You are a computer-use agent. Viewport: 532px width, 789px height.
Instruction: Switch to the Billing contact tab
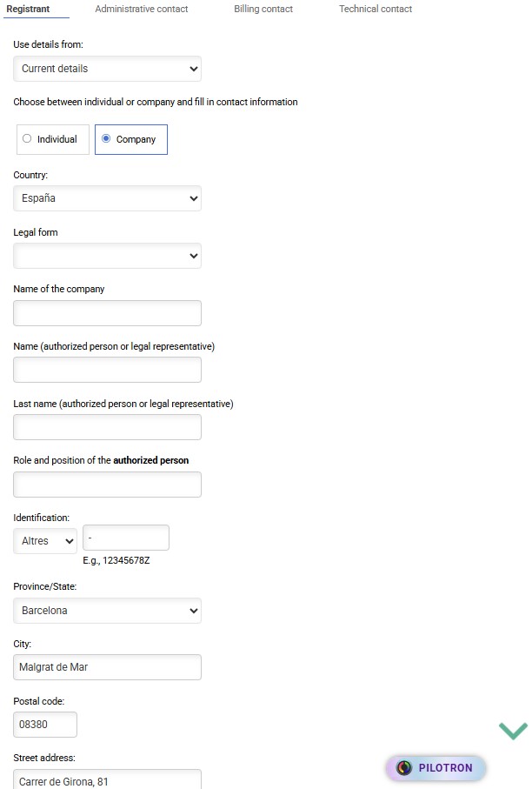[263, 10]
